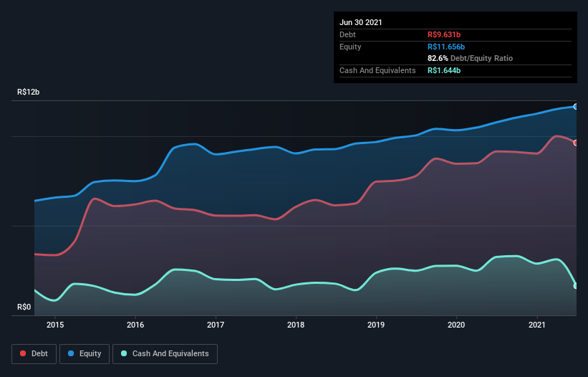Select the 2020 x-axis label
Screen dimensions: 588x377
click(x=456, y=325)
